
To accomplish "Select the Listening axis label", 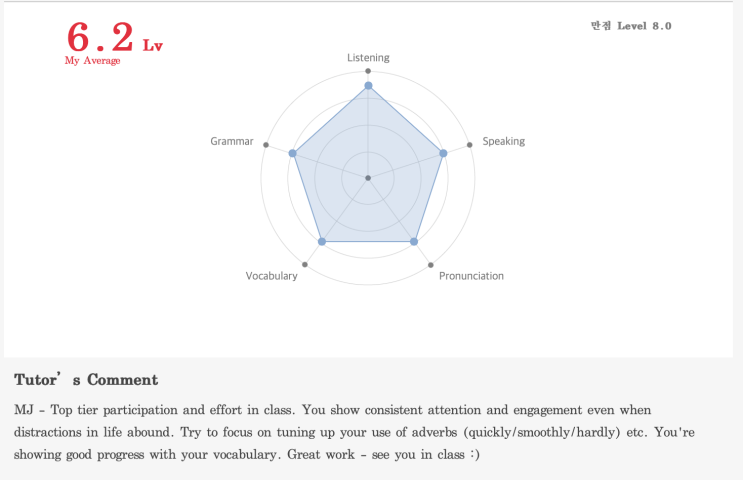I will point(368,58).
